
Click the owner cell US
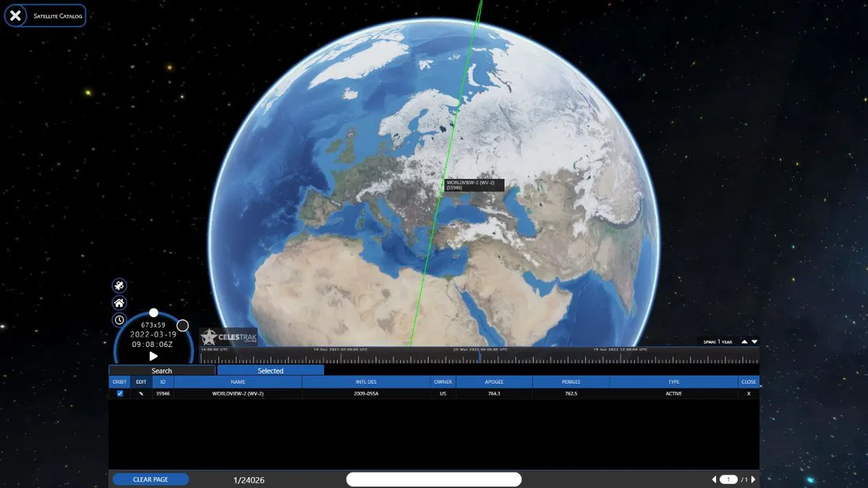pyautogui.click(x=443, y=394)
